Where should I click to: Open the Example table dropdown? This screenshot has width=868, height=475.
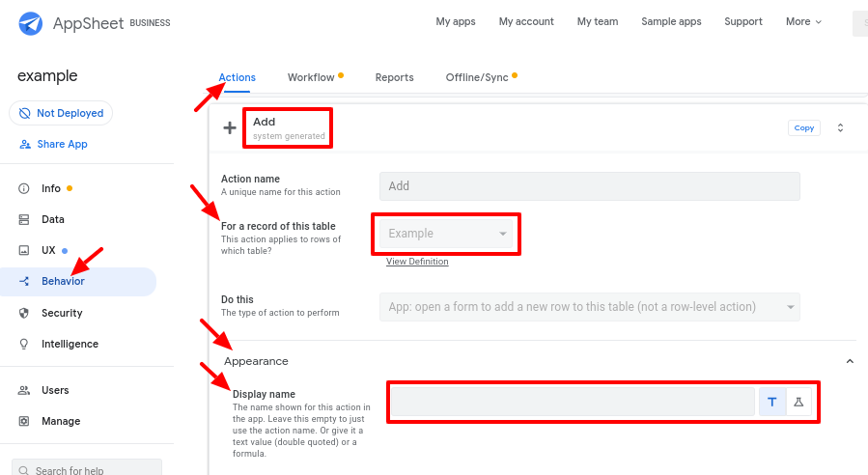(x=446, y=234)
